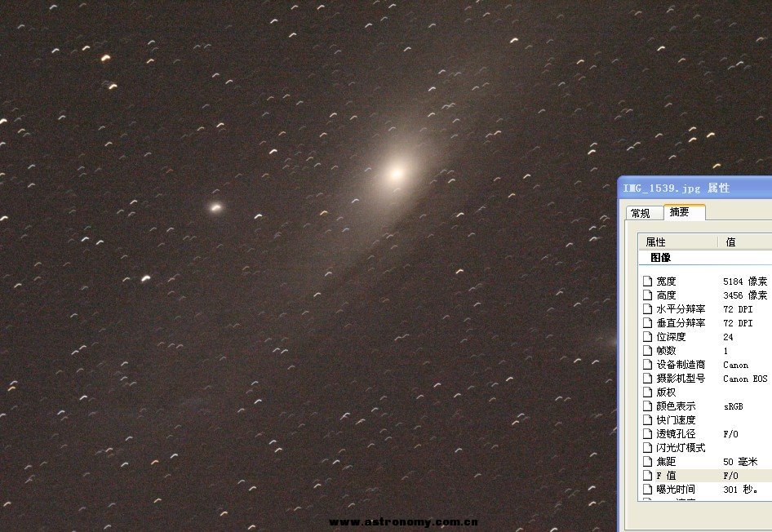
Task: Click the bright Andromeda galaxy core
Action: (x=397, y=172)
